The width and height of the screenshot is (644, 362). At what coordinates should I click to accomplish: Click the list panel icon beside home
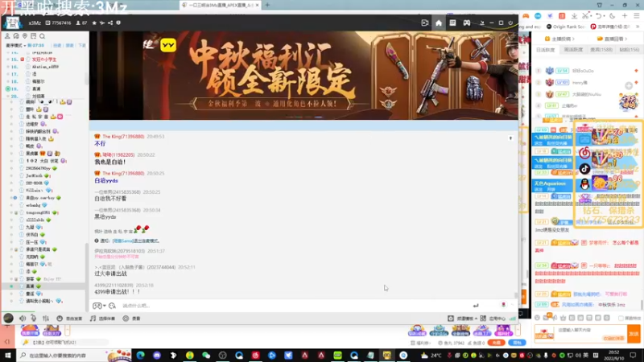pos(452,23)
